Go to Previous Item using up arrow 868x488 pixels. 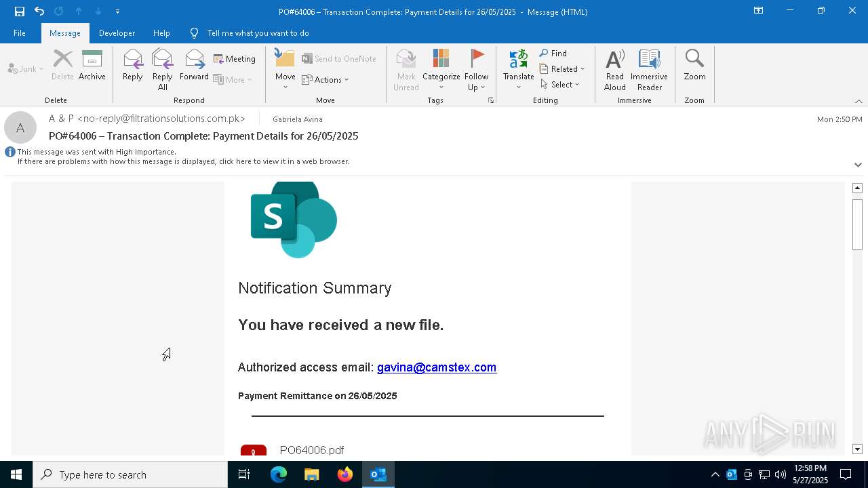pyautogui.click(x=79, y=12)
